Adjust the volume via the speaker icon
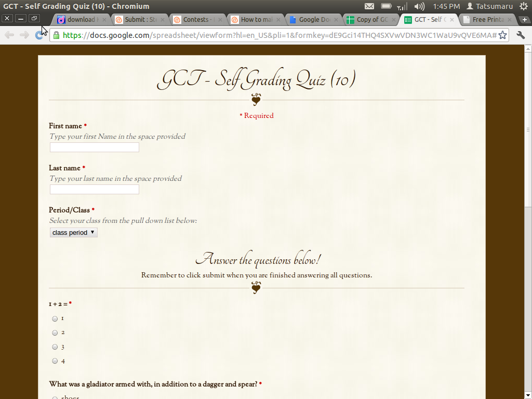Image resolution: width=532 pixels, height=399 pixels. click(x=419, y=6)
